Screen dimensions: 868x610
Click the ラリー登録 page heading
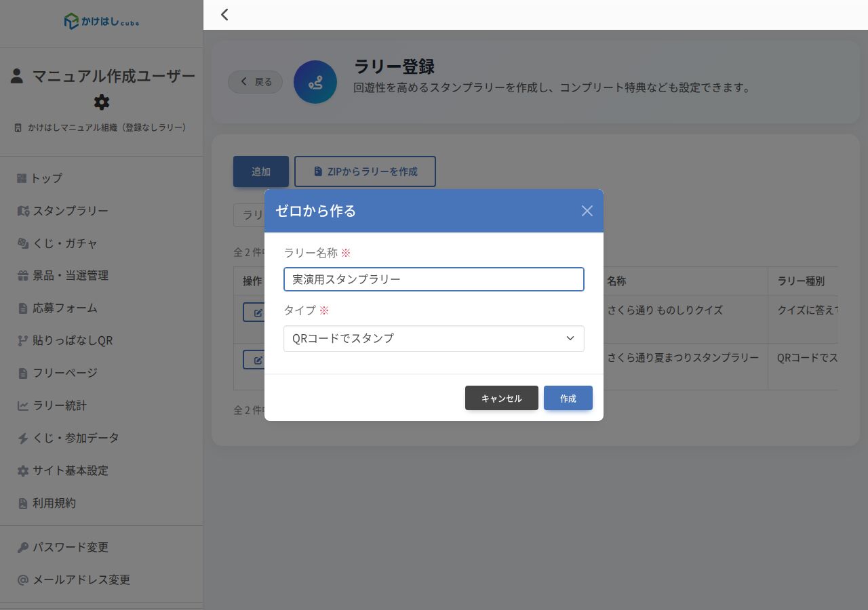point(395,66)
